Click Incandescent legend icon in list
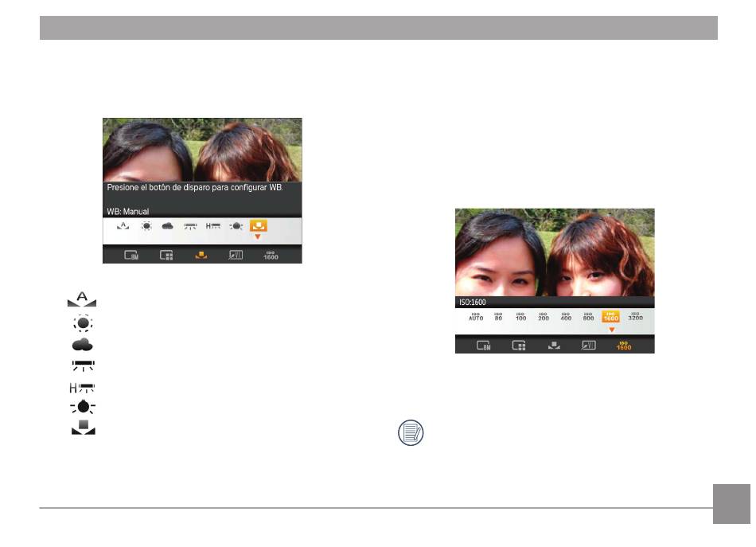This screenshot has height=547, width=756. point(83,407)
